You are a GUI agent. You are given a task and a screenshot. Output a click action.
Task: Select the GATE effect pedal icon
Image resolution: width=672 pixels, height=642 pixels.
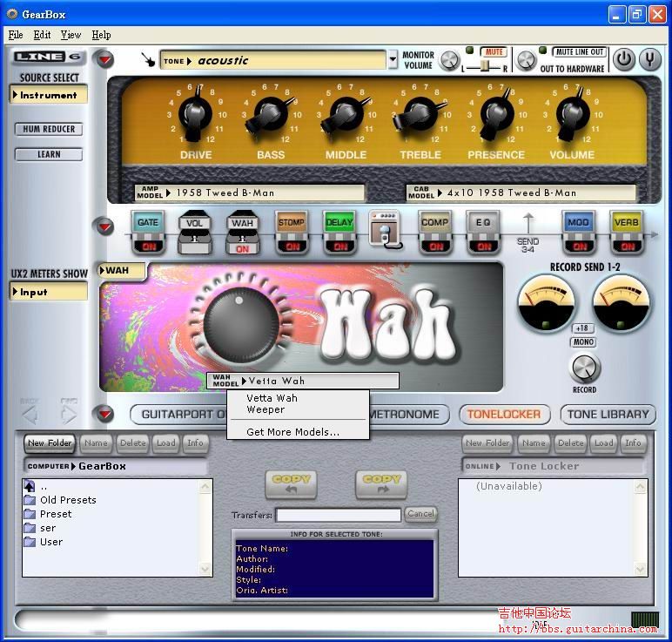click(x=148, y=233)
